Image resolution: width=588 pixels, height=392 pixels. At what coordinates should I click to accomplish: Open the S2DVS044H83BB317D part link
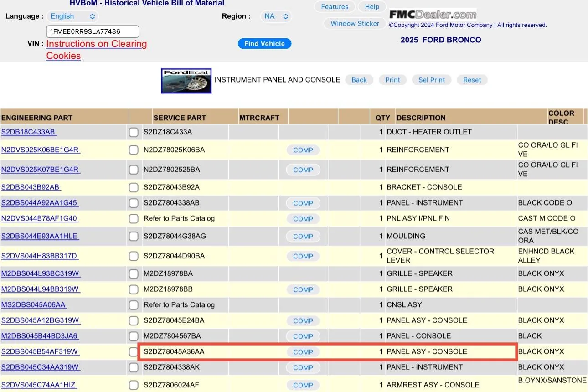[40, 256]
